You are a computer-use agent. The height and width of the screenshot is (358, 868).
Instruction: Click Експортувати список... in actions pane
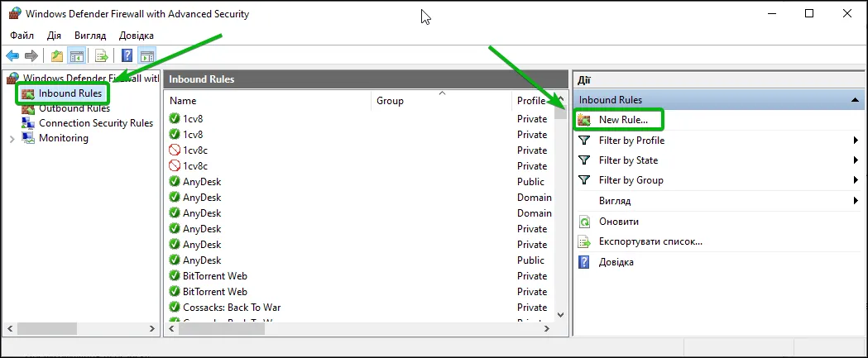pos(650,241)
